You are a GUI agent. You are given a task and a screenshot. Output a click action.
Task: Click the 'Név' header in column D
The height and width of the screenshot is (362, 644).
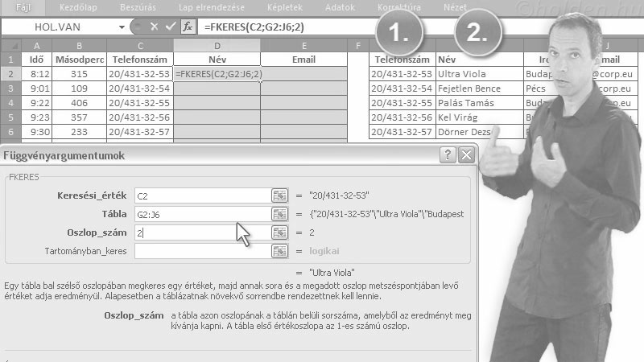click(217, 60)
